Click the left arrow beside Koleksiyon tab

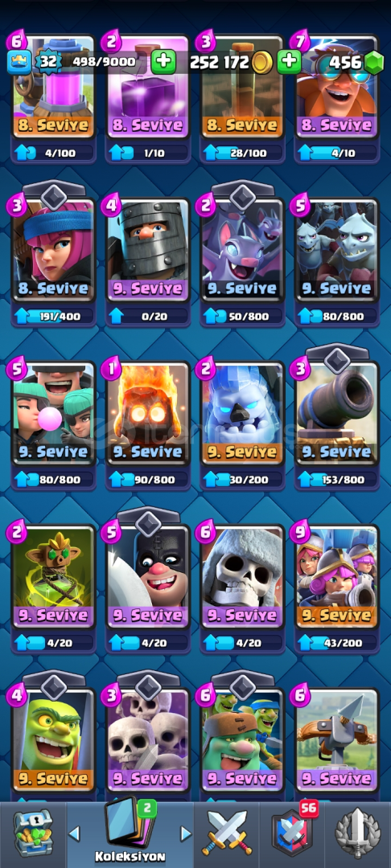coord(74,833)
